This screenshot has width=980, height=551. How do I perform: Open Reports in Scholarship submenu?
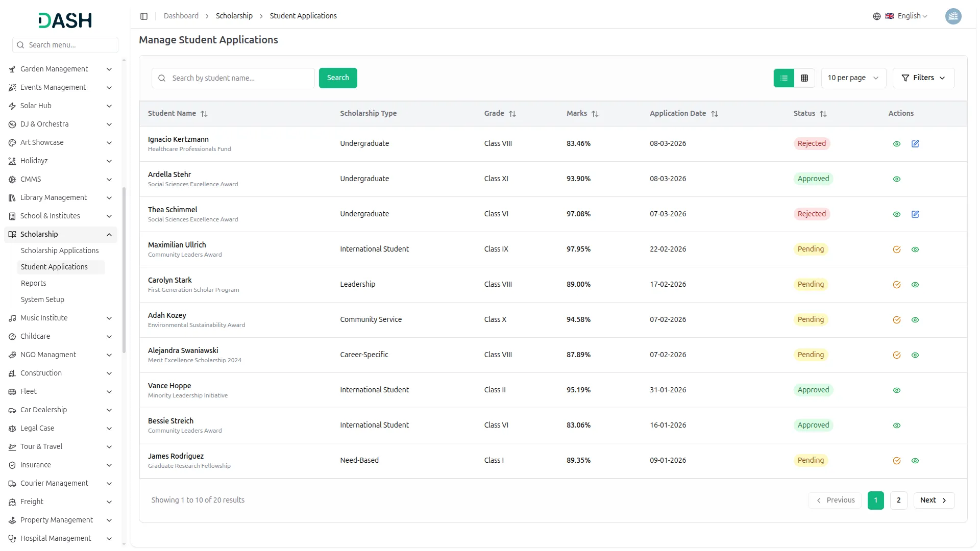pos(33,283)
